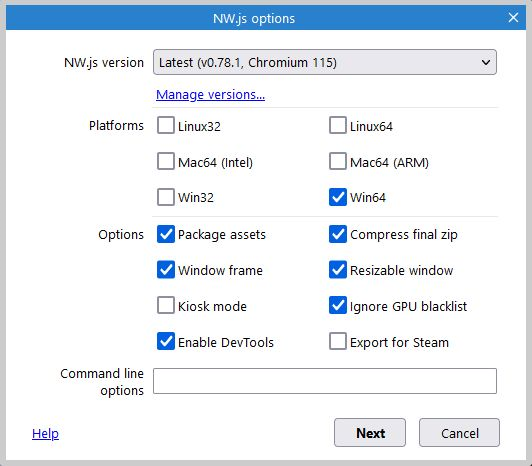532x466 pixels.
Task: Open the NW.js version dropdown
Action: tap(325, 62)
